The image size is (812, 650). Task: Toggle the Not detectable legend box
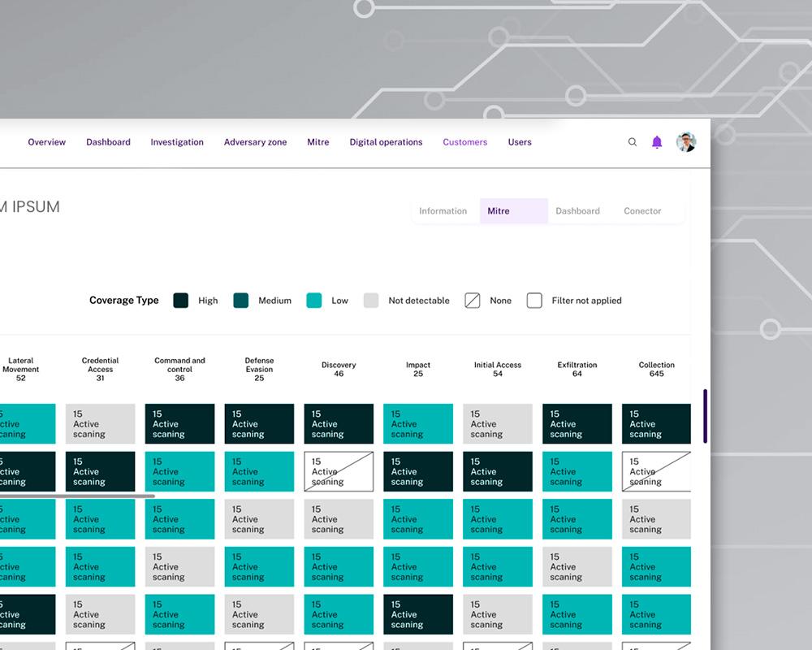pos(371,301)
